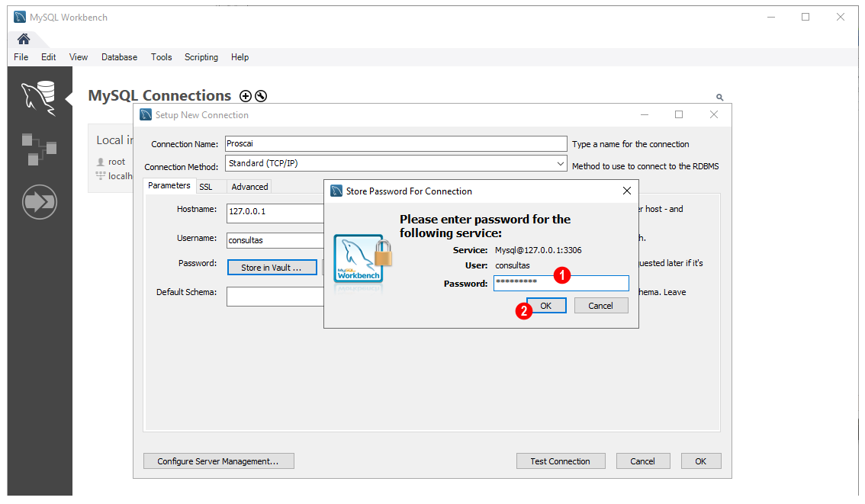Select the MySQL connections dolphin sidebar icon
865x504 pixels.
(x=39, y=98)
